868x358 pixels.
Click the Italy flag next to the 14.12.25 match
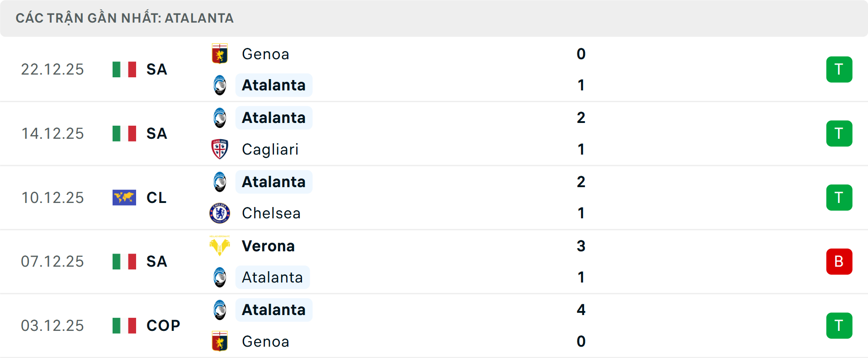pyautogui.click(x=124, y=133)
